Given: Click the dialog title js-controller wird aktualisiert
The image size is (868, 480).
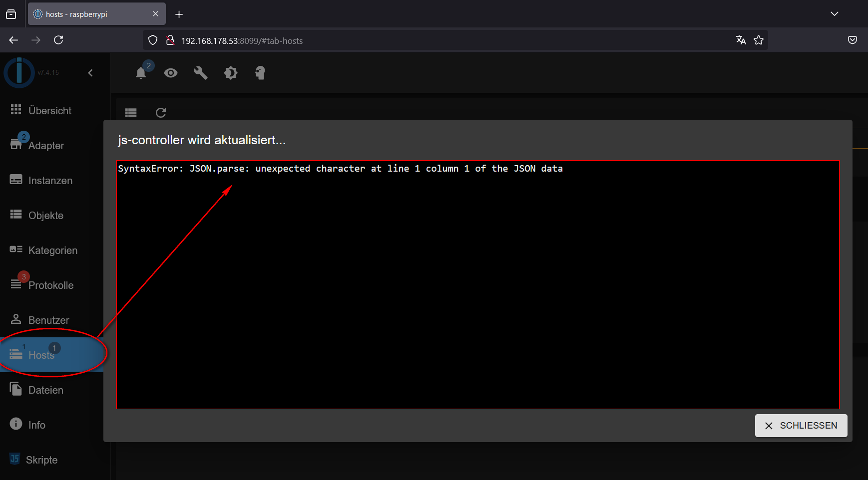Looking at the screenshot, I should [x=202, y=140].
